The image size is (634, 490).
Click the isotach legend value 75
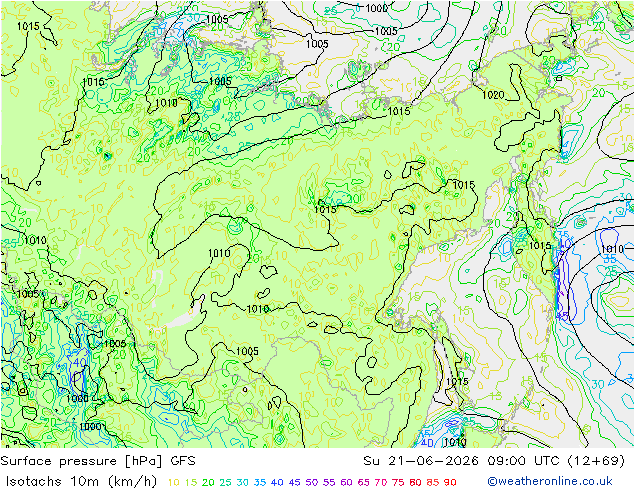398,482
